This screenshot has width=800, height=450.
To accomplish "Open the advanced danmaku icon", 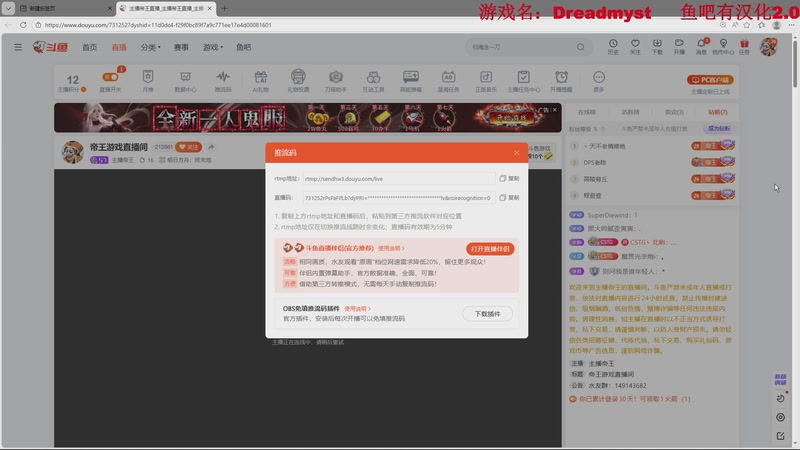I will 411,81.
